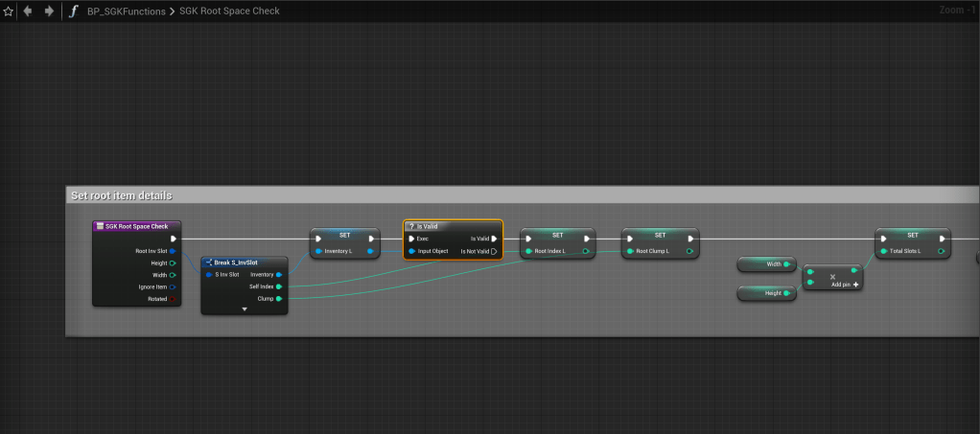The height and width of the screenshot is (434, 980).
Task: Select the Height variable getter node
Action: point(766,293)
